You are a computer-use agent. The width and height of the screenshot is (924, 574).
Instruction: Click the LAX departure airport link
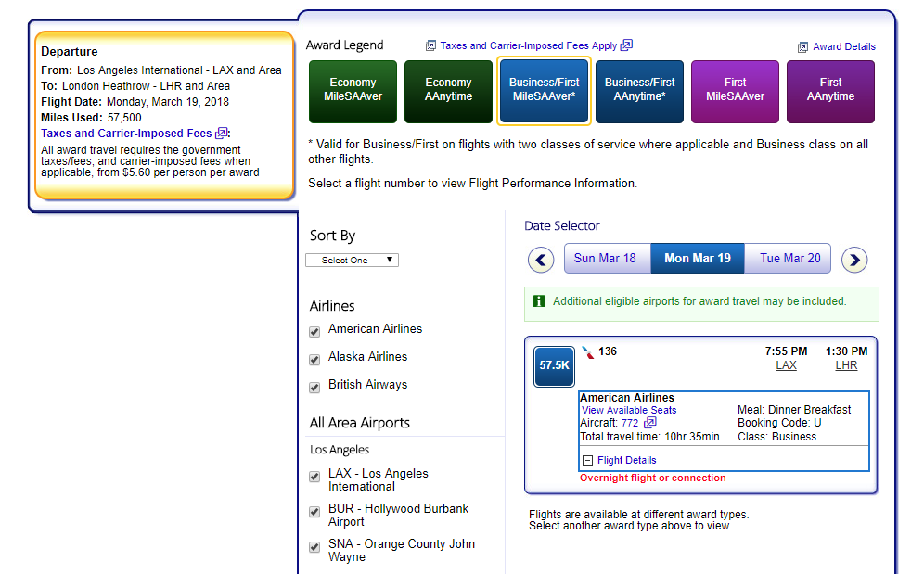786,365
